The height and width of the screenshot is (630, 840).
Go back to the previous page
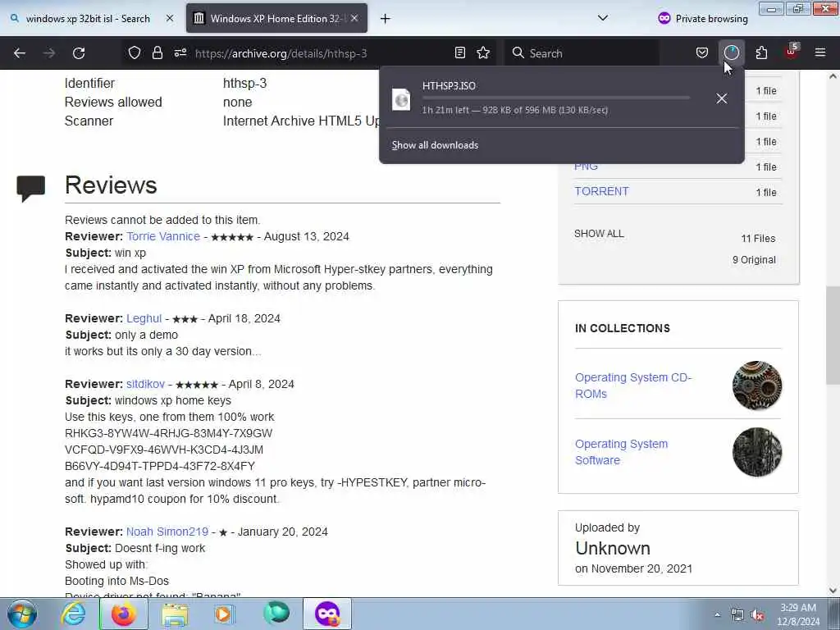(20, 53)
